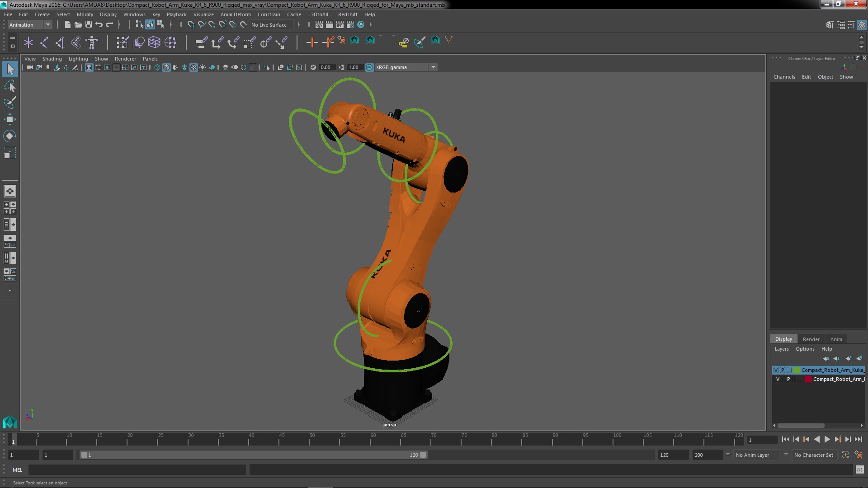868x488 pixels.
Task: Open the character set settings runner icon
Action: (x=858, y=455)
